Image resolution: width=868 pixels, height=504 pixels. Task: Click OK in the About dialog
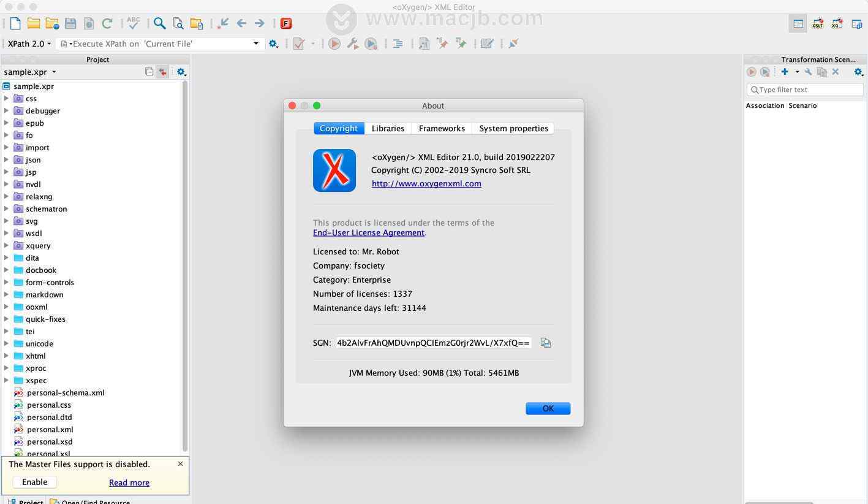click(x=548, y=408)
